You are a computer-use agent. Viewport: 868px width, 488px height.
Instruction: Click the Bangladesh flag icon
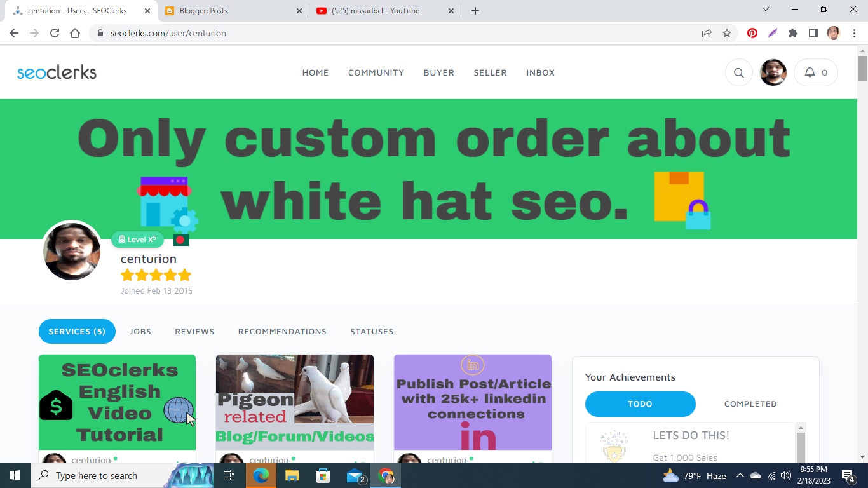[180, 240]
